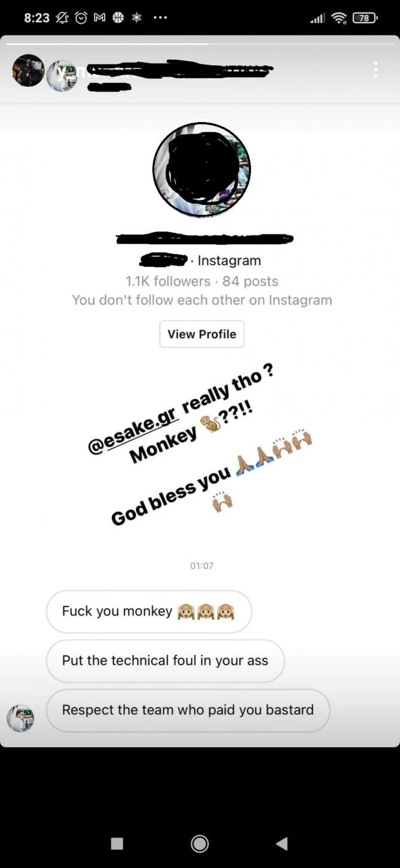Tap the muted notifications status icon

tap(62, 17)
